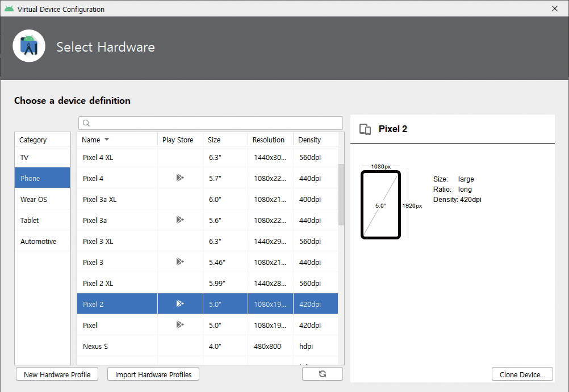Click the Play Store icon for Pixel 4
The height and width of the screenshot is (392, 569).
(180, 178)
